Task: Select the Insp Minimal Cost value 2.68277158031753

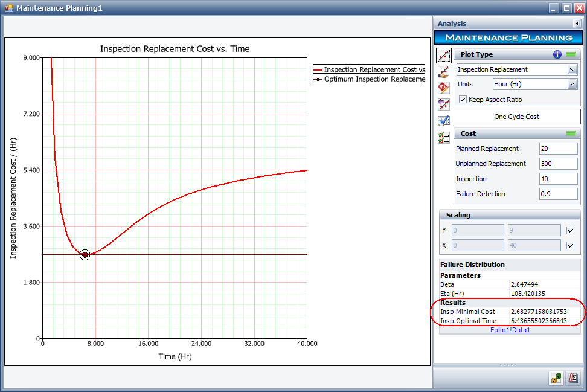Action: click(x=539, y=312)
